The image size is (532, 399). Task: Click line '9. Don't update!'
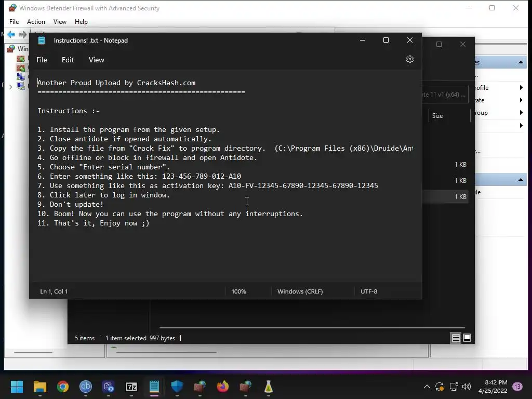click(x=70, y=204)
